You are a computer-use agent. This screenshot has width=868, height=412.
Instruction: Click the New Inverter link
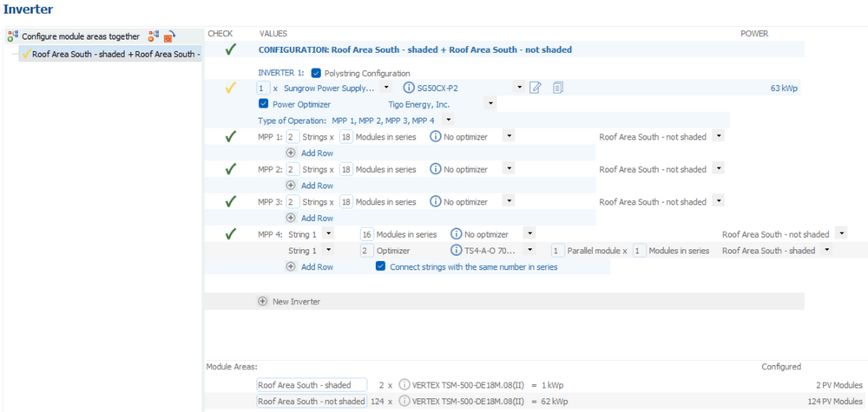296,302
